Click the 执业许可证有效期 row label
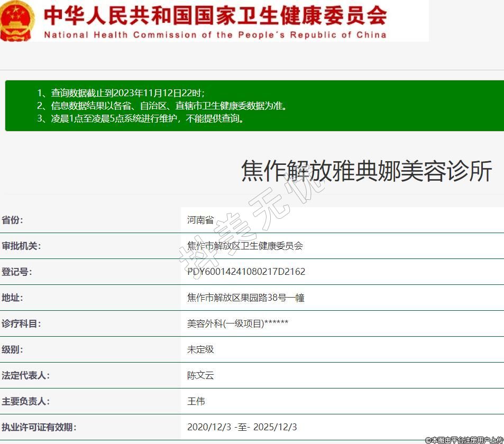Viewport: 504px width, 444px height. tap(39, 427)
